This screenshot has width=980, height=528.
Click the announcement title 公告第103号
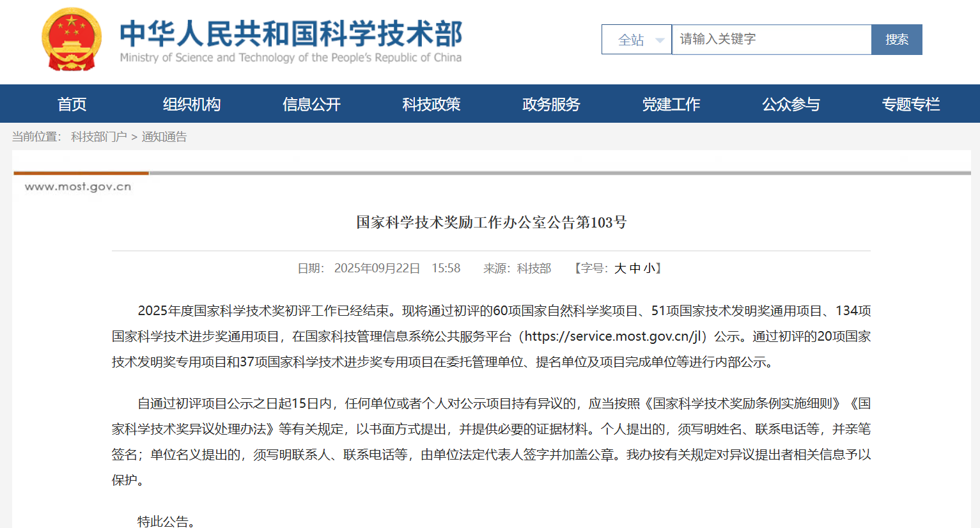(x=491, y=222)
